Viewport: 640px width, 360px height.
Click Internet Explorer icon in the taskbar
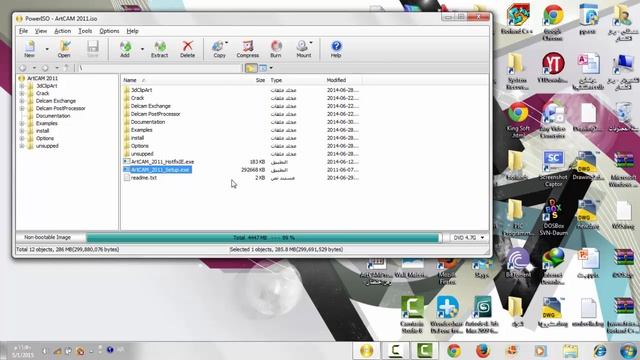click(x=600, y=351)
